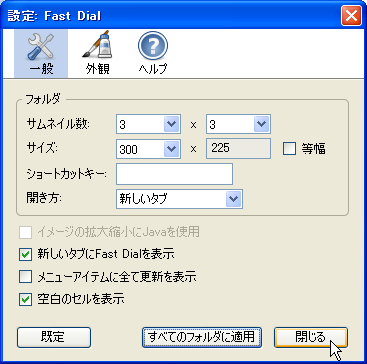Select the 一般 wrench and screwdriver icon

click(41, 45)
